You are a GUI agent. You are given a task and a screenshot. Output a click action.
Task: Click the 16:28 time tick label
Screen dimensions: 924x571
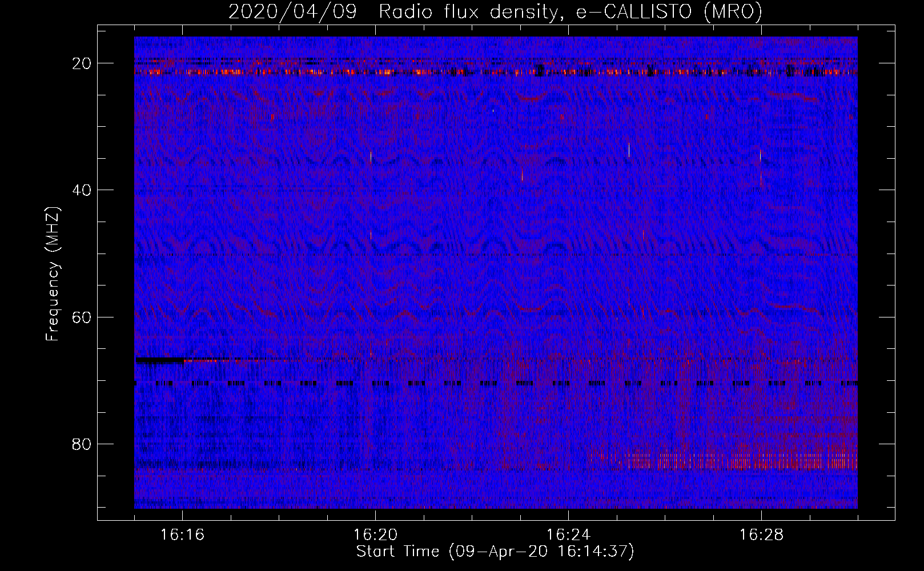761,535
